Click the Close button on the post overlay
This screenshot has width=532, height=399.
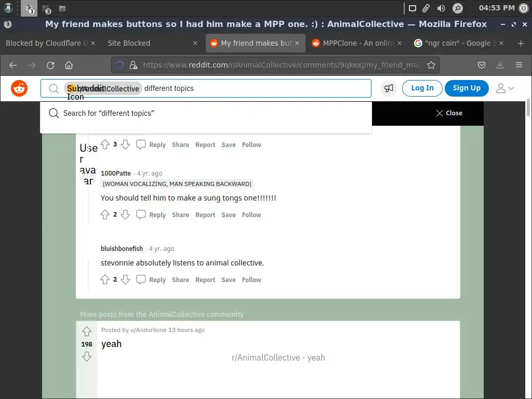pyautogui.click(x=449, y=113)
